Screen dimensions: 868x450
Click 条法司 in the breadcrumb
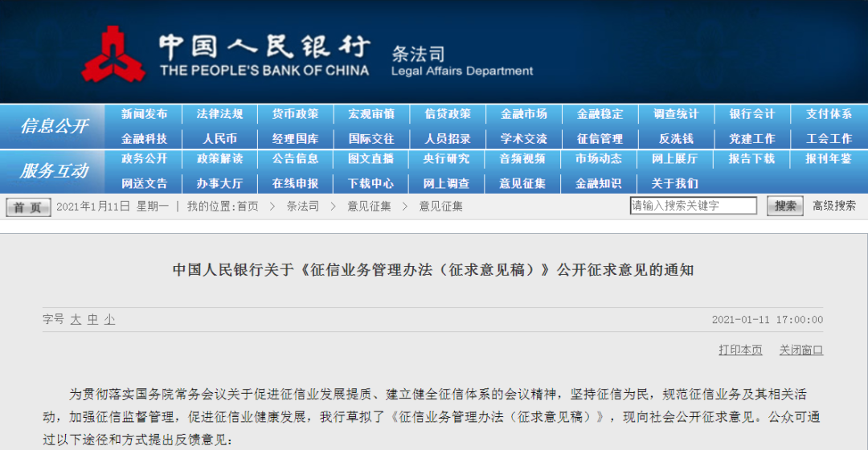303,207
